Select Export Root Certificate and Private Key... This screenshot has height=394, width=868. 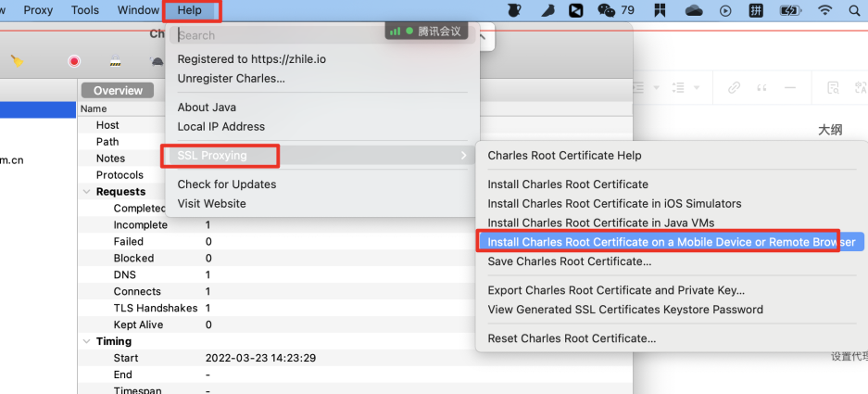pos(672,290)
